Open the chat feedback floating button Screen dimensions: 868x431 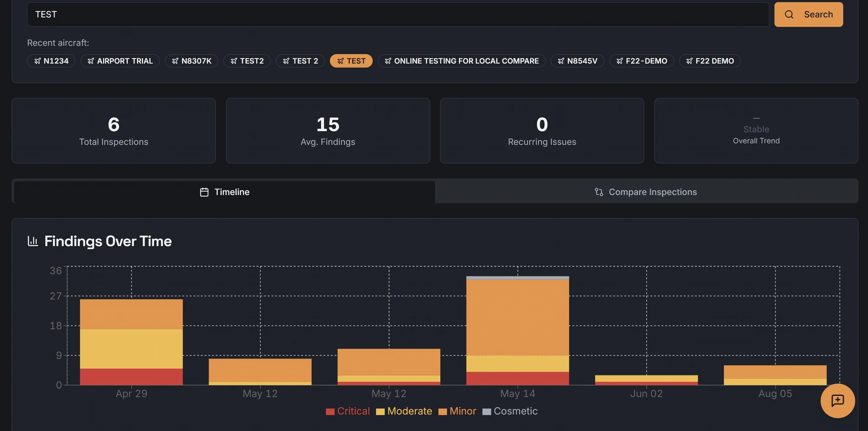(838, 401)
